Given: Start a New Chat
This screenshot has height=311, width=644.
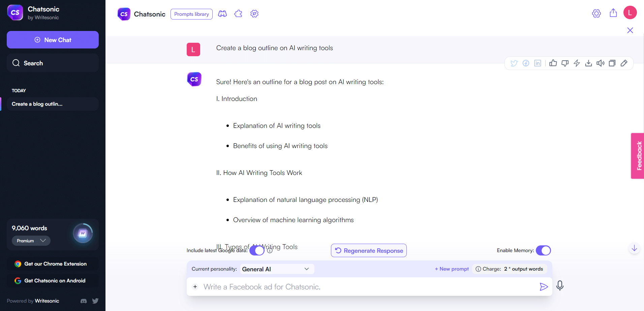Looking at the screenshot, I should coord(53,40).
